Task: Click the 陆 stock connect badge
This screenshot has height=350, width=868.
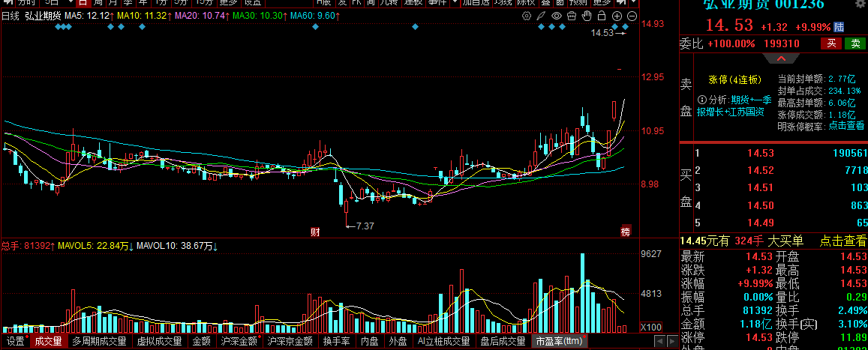Action: 839,26
